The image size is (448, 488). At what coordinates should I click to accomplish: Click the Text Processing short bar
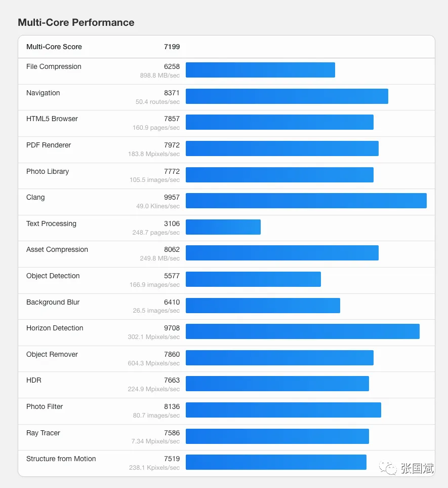click(x=223, y=227)
